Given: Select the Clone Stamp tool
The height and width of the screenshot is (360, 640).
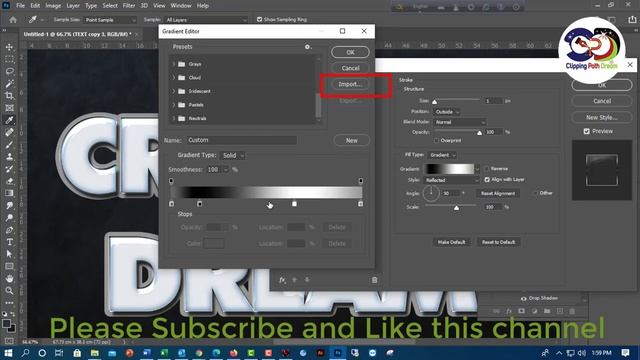Looking at the screenshot, I should (9, 157).
